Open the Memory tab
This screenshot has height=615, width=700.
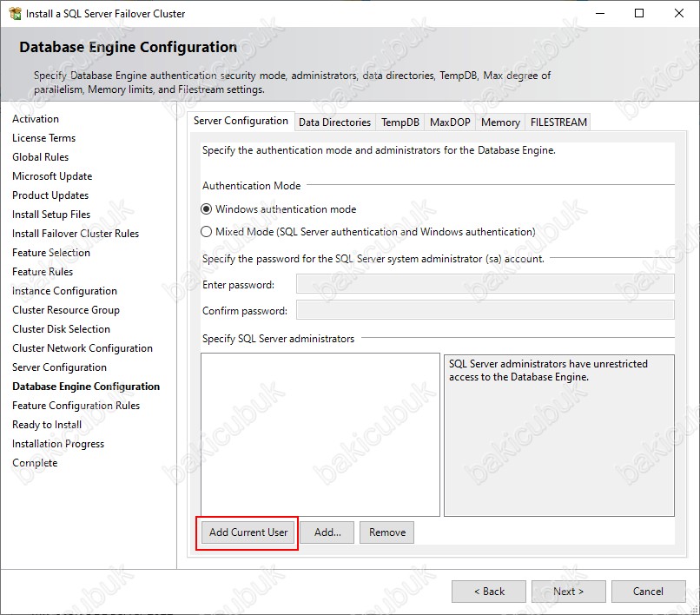coord(500,122)
